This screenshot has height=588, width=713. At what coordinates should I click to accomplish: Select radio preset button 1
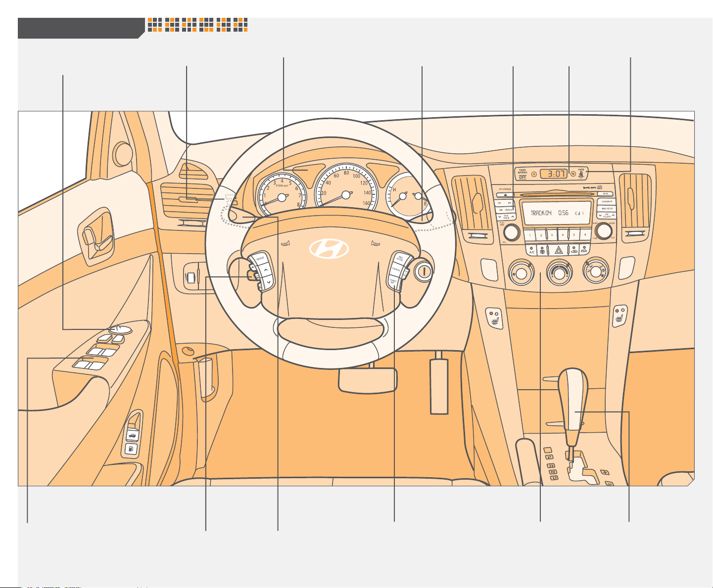(530, 235)
